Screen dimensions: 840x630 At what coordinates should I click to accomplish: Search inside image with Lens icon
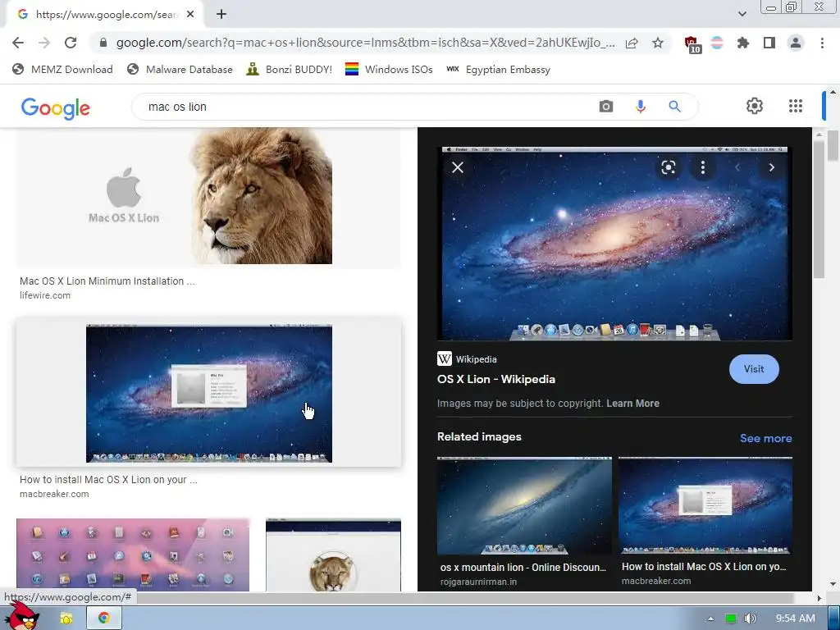(668, 167)
